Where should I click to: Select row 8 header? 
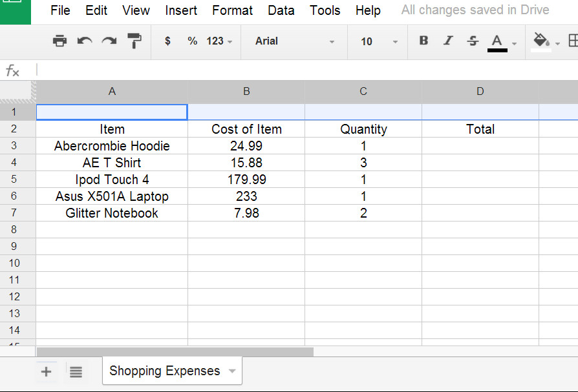(x=17, y=230)
